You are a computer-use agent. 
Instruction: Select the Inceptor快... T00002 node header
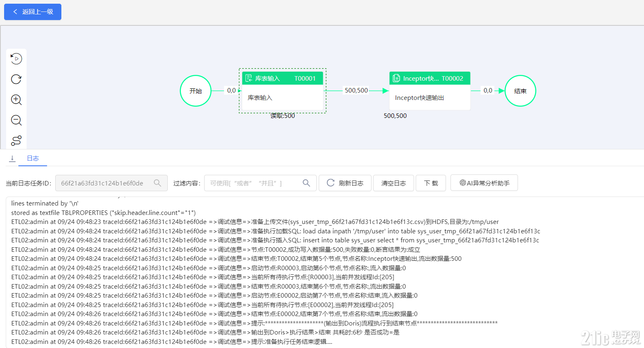point(430,78)
